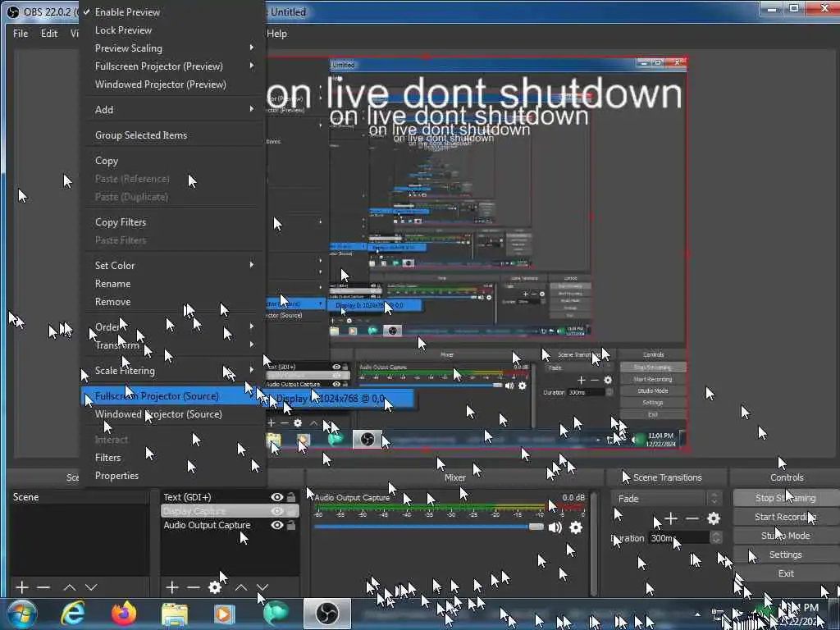Expand Set Color submenu
Screen dimensions: 840x630
pos(172,266)
